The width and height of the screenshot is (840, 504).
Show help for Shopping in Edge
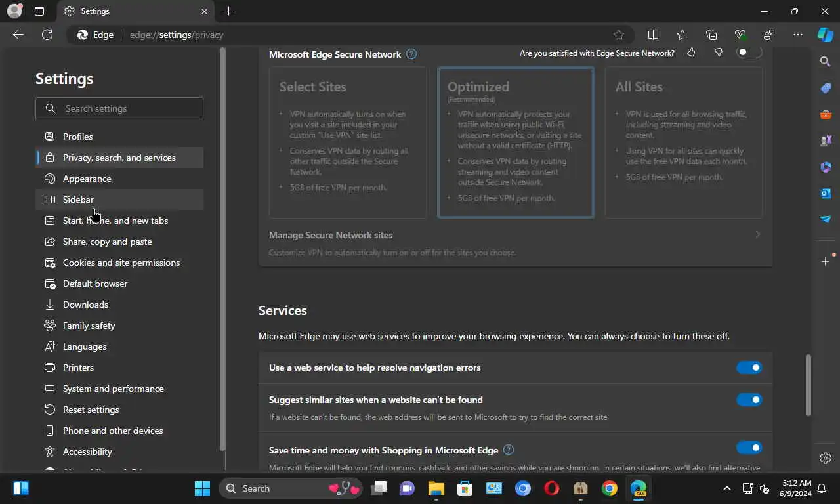[x=509, y=450]
